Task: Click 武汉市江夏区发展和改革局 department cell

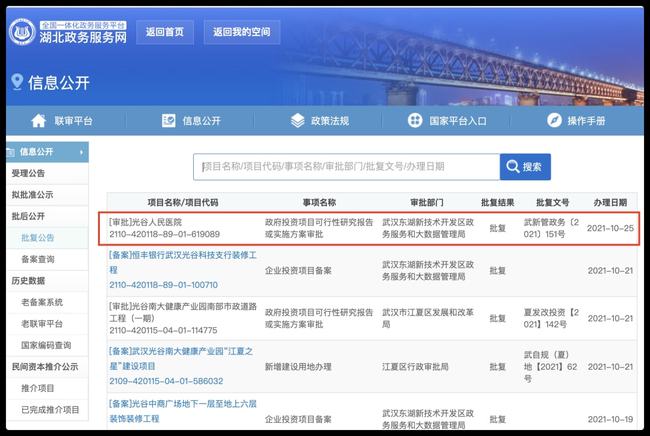Action: (427, 318)
